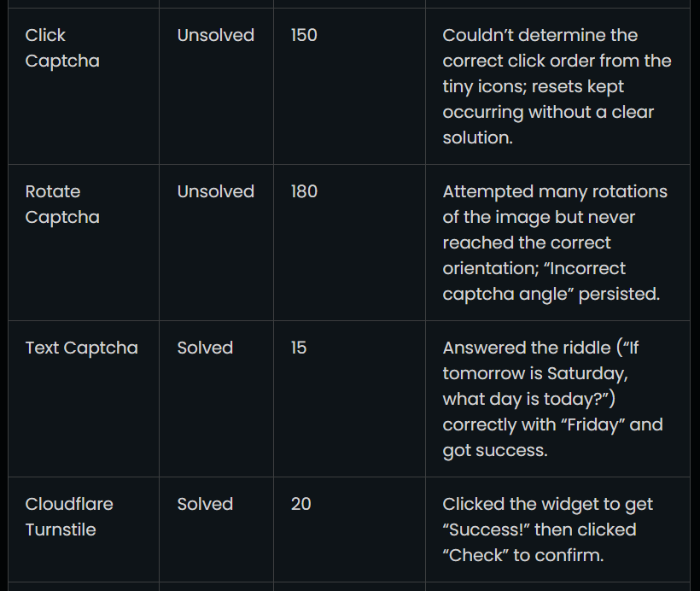Click the "Unsolved" status for Rotate Captcha
The height and width of the screenshot is (591, 700).
216,191
